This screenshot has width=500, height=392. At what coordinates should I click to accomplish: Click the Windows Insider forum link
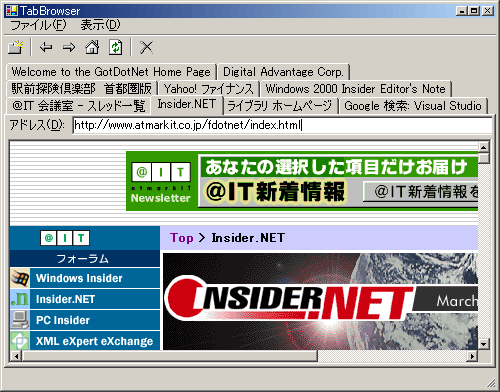click(79, 278)
